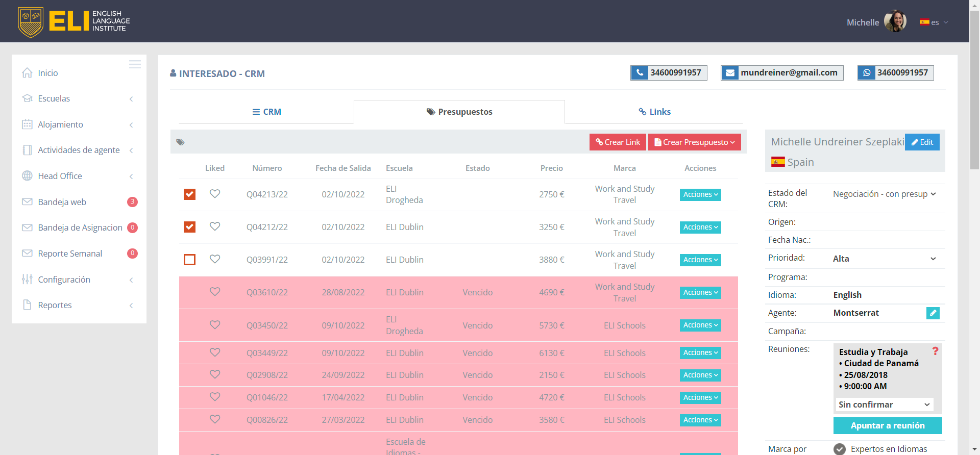980x455 pixels.
Task: Like quote Q03610/22 with its heart icon
Action: [215, 292]
